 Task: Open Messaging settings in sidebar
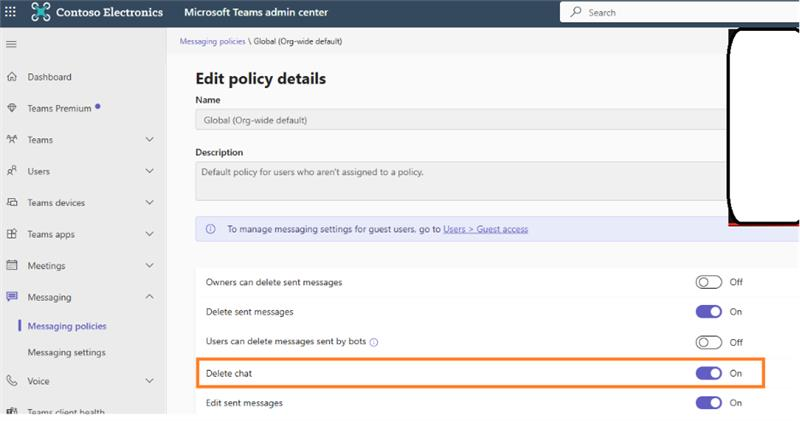[x=66, y=353]
